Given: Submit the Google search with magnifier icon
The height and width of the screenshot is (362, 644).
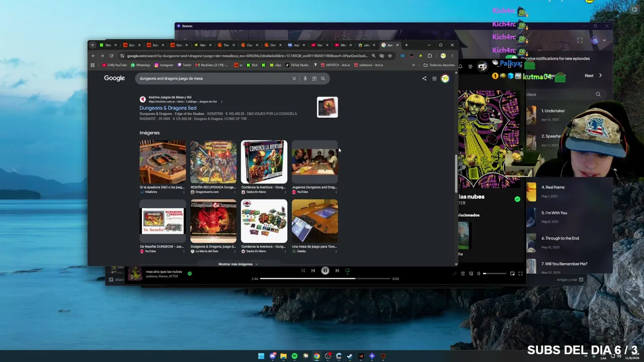Looking at the screenshot, I should (323, 78).
